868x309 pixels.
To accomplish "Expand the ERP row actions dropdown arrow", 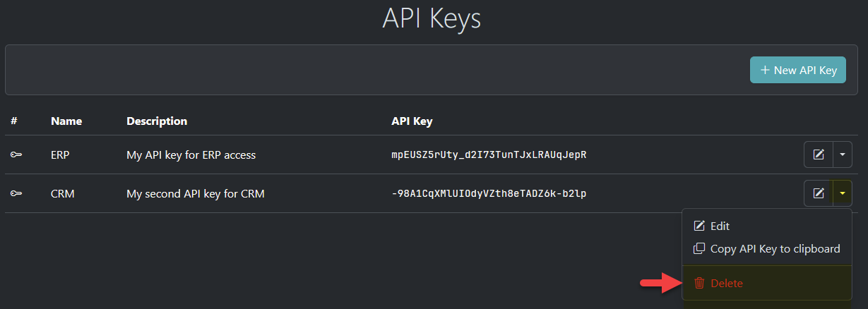I will tap(843, 154).
